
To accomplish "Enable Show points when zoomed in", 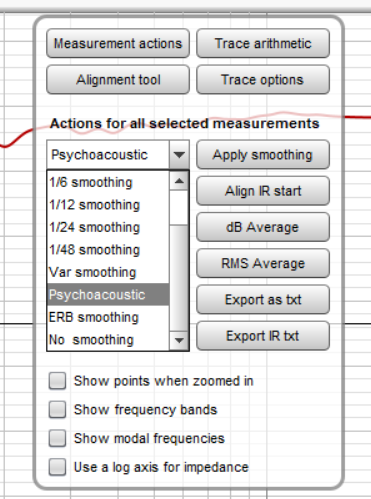I will (x=57, y=381).
